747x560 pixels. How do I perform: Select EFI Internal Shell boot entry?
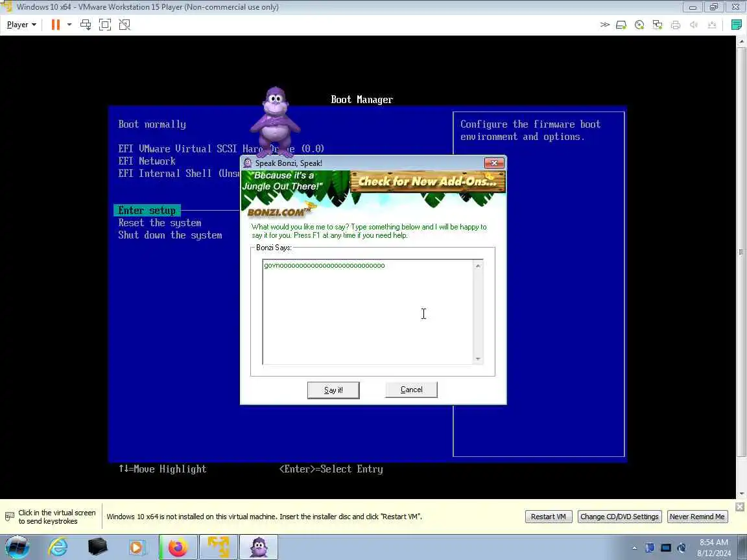(179, 173)
